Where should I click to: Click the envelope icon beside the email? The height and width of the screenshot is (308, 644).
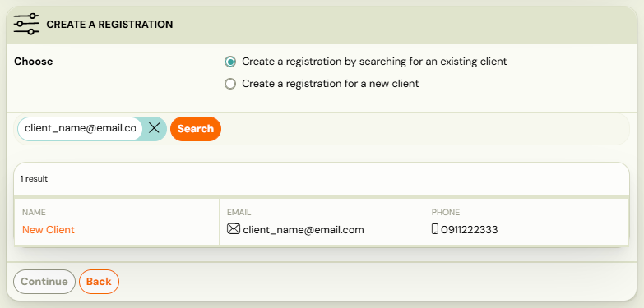tap(234, 229)
